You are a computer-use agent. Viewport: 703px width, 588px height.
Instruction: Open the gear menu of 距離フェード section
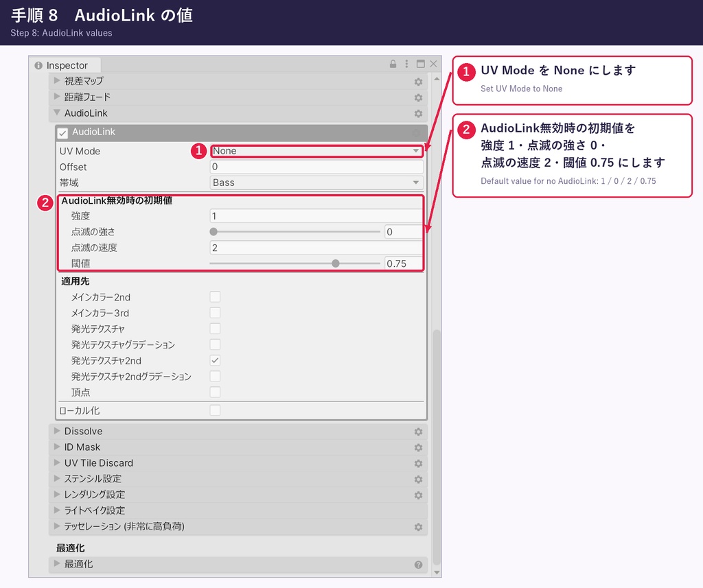tap(418, 97)
